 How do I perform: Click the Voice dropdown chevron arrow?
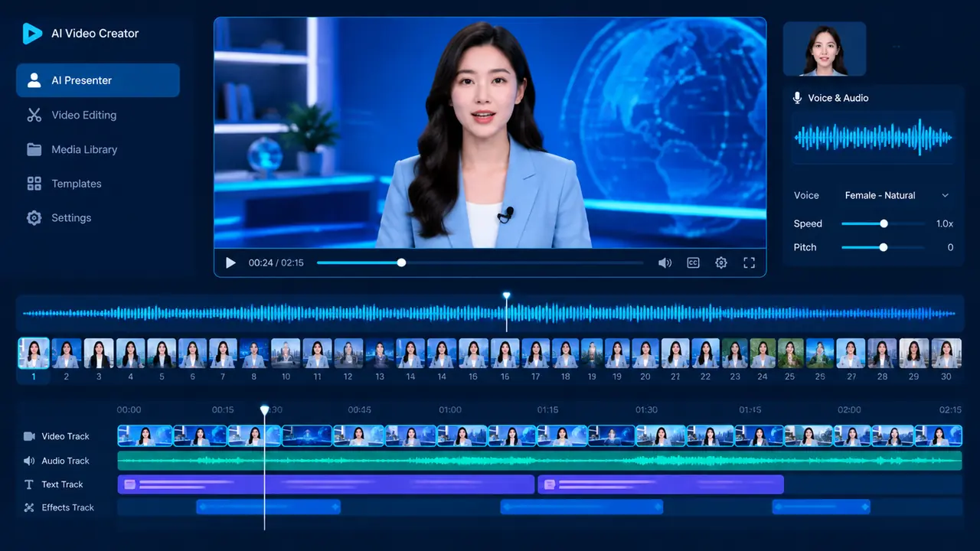(x=946, y=195)
